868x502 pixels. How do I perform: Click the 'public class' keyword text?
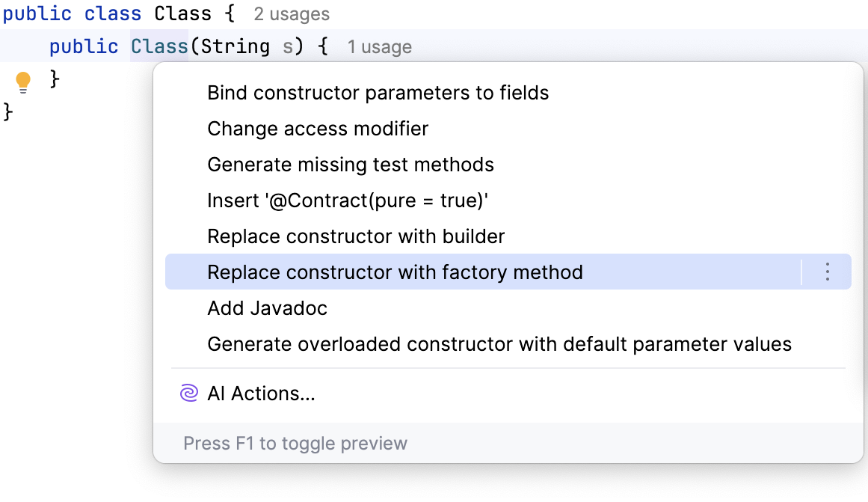click(x=72, y=13)
